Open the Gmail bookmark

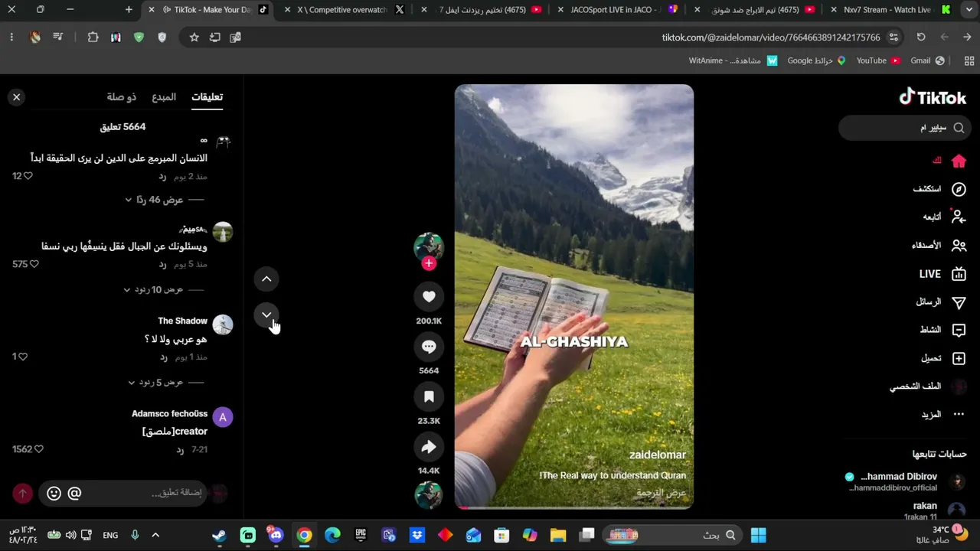point(927,60)
